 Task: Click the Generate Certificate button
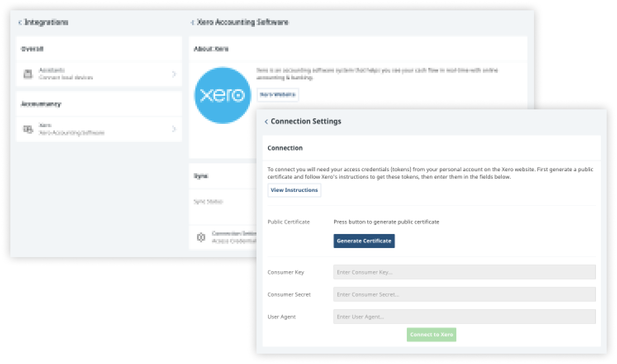click(x=364, y=241)
